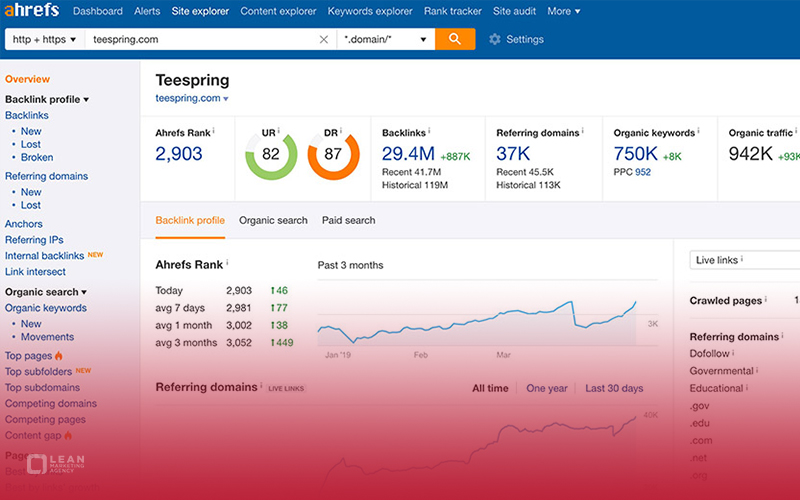Screen dimensions: 800x500
Task: Switch to the Backlink profile tab
Action: click(x=190, y=220)
